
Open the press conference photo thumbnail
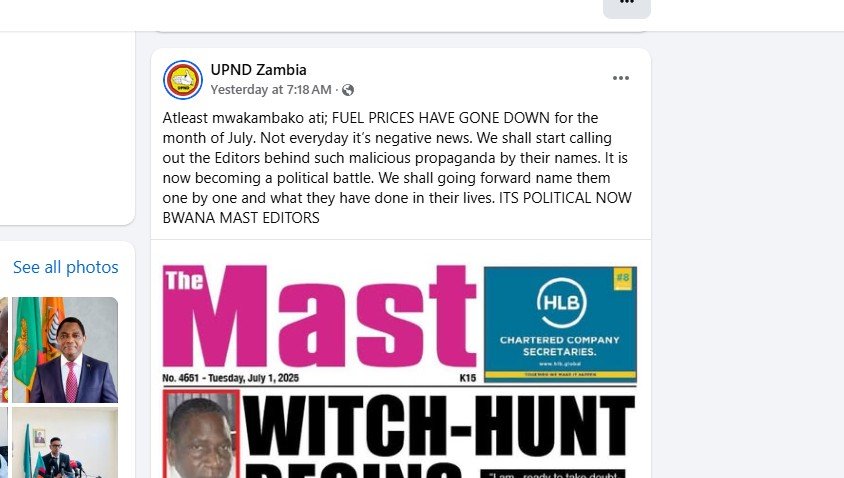[65, 442]
